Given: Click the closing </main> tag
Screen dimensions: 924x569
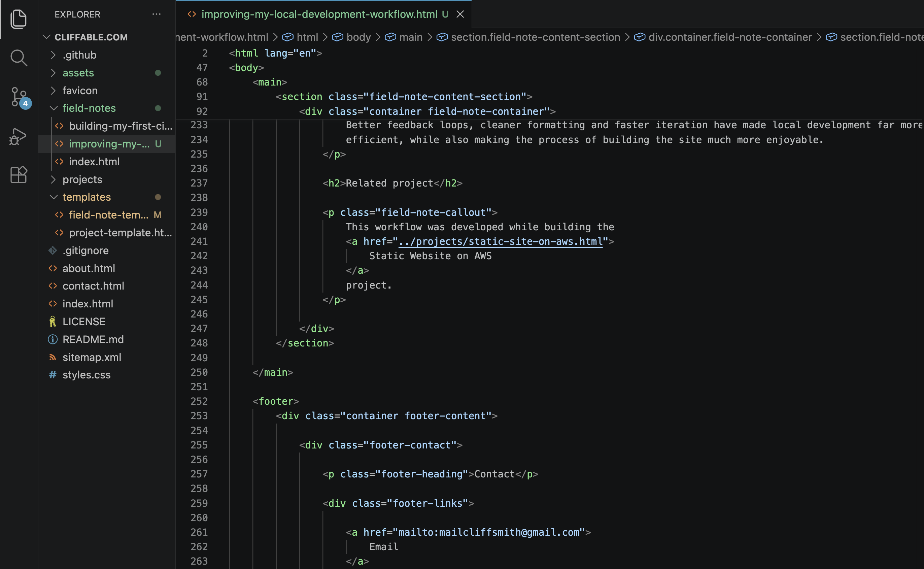Looking at the screenshot, I should [273, 372].
